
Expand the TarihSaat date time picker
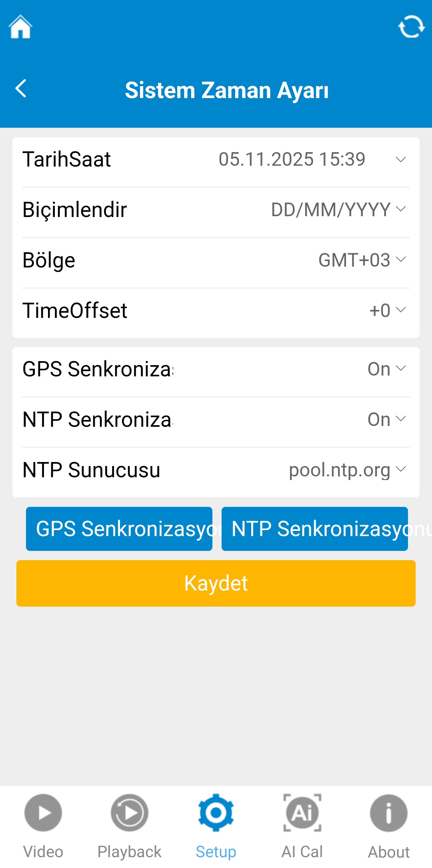coord(312,159)
